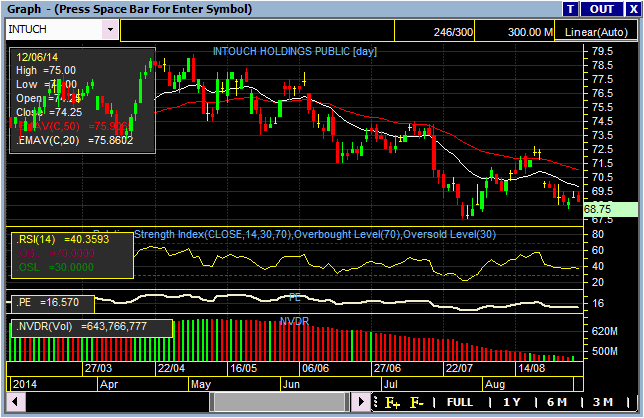Click the Jun month label
Viewport: 644px width, 418px height.
point(291,385)
